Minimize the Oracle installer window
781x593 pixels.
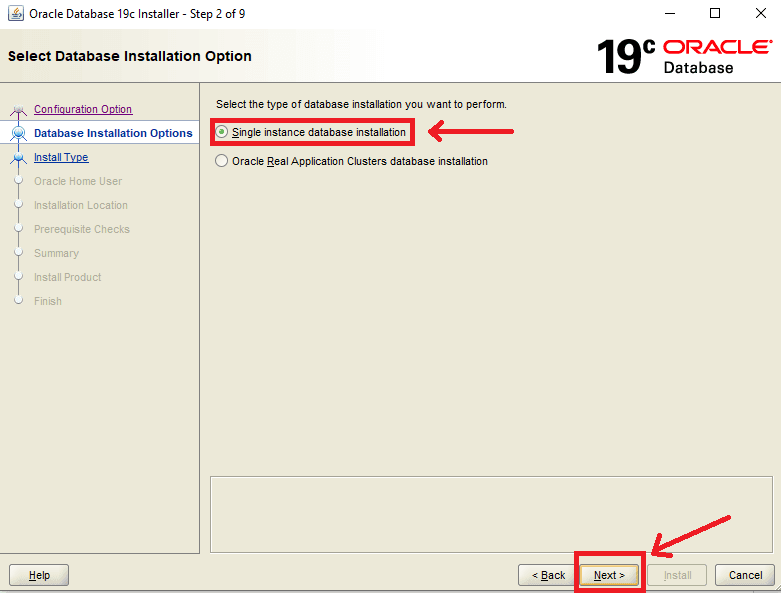668,14
